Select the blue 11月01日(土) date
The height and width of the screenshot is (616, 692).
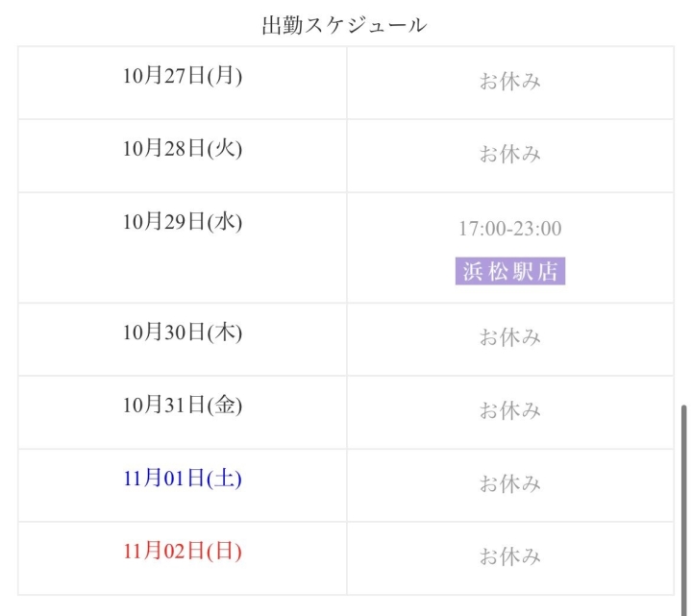[183, 479]
